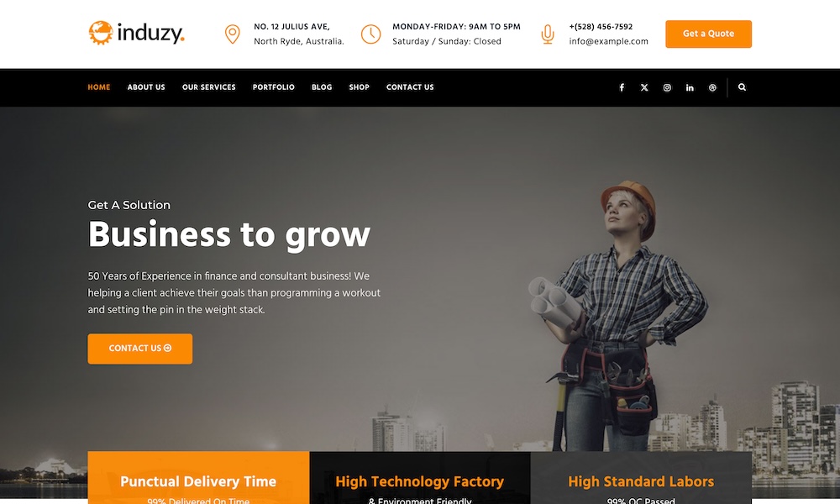Open the About Us menu

point(146,87)
